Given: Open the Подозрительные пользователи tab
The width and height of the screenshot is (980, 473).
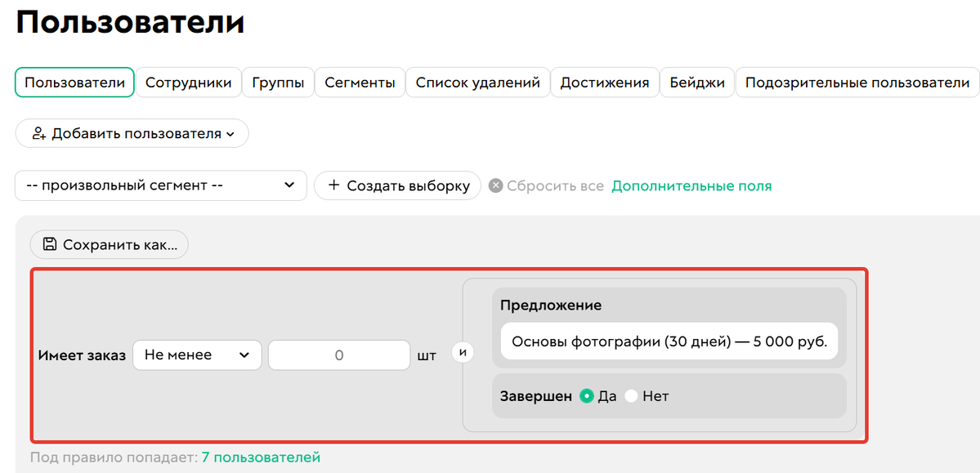Looking at the screenshot, I should coord(857,82).
